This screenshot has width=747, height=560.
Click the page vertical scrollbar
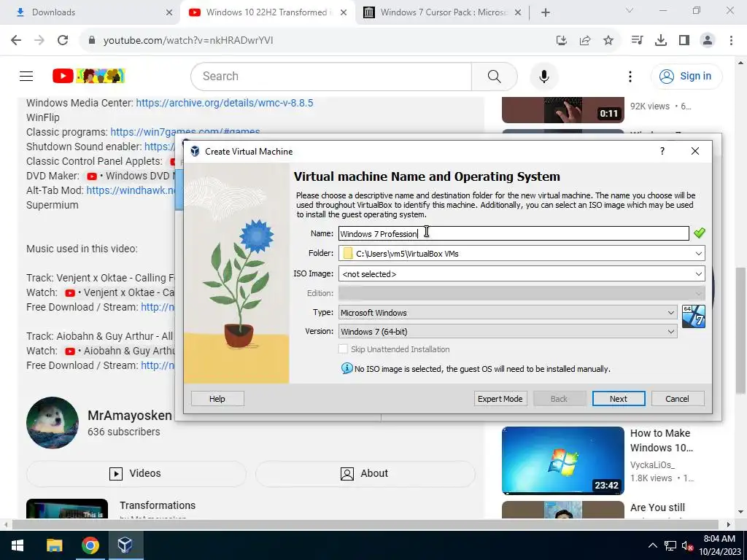(x=741, y=330)
